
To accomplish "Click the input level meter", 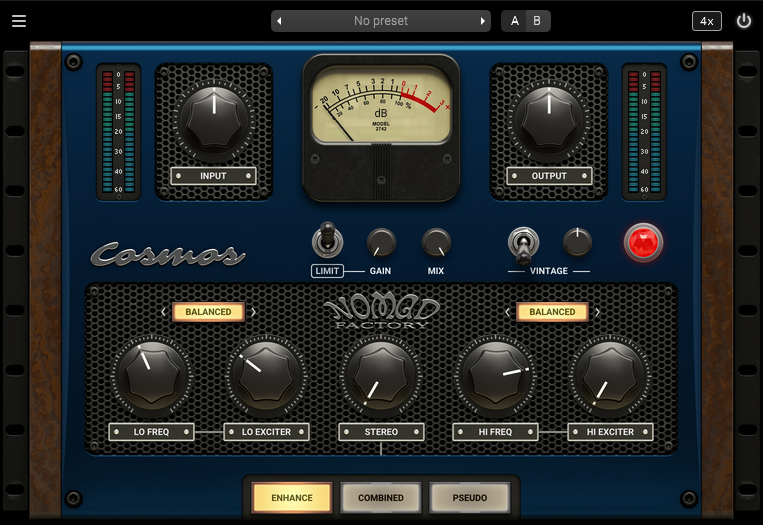I will coord(118,132).
